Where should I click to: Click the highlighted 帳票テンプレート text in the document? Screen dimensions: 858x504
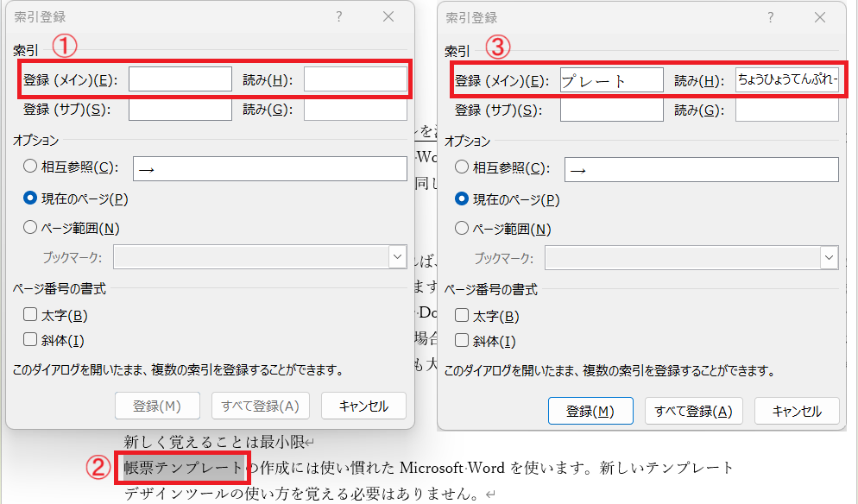184,468
